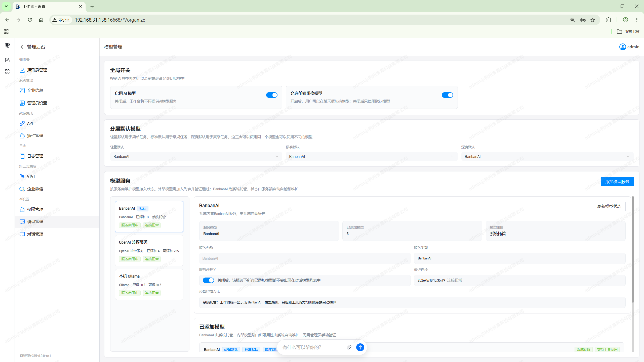Expand the 标准默认 model dropdown

tap(372, 156)
